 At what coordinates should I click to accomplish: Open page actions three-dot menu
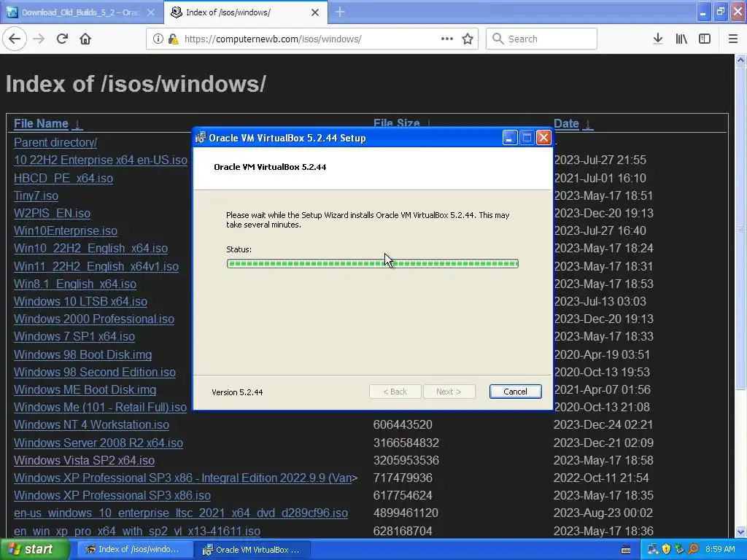447,39
